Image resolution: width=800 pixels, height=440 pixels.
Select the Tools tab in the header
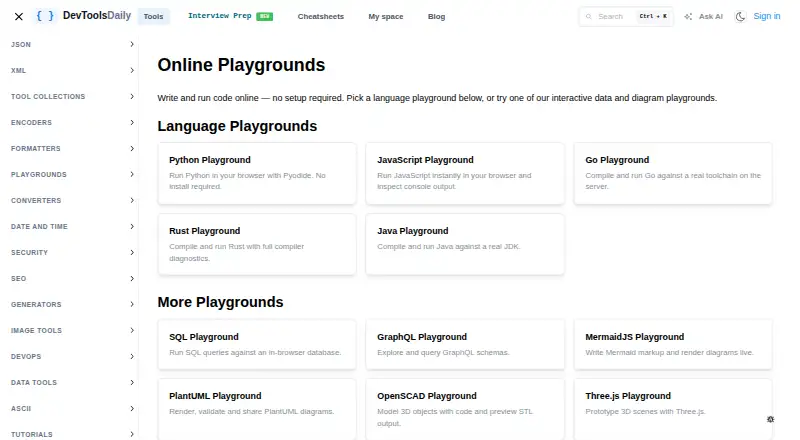tap(153, 16)
